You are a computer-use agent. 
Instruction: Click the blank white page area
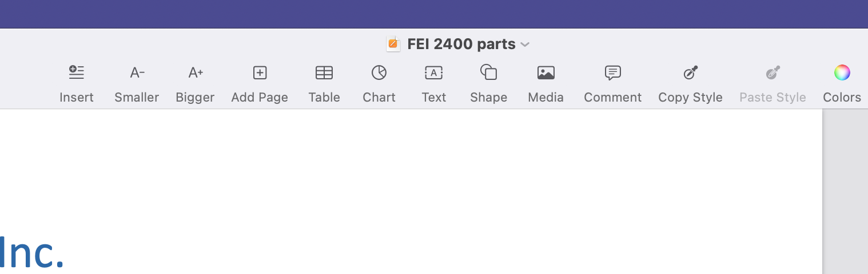400,183
